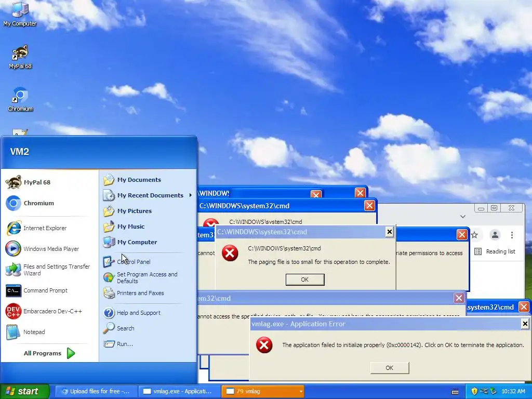Open Chromium three-dot menu
532x399 pixels.
click(512, 235)
